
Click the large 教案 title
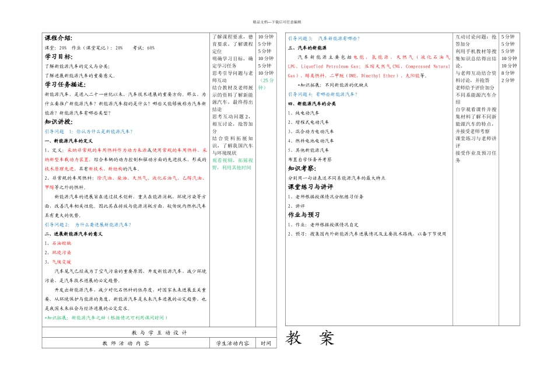click(x=310, y=338)
